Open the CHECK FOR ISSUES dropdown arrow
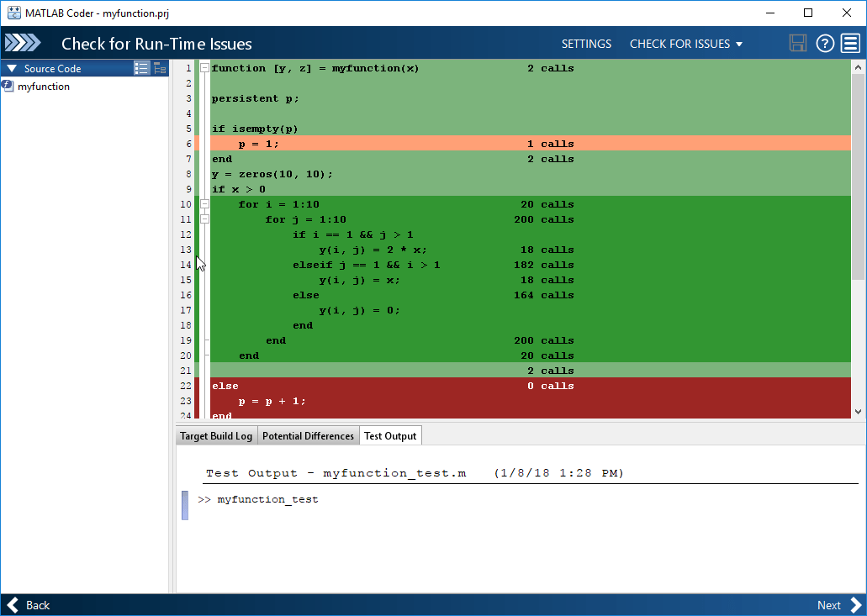This screenshot has height=616, width=867. tap(739, 45)
